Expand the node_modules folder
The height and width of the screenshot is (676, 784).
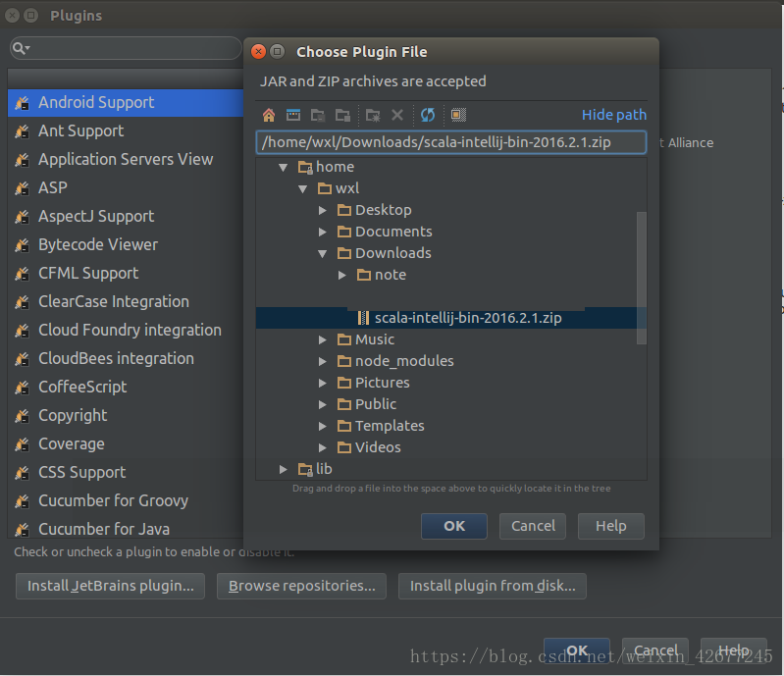pos(323,361)
